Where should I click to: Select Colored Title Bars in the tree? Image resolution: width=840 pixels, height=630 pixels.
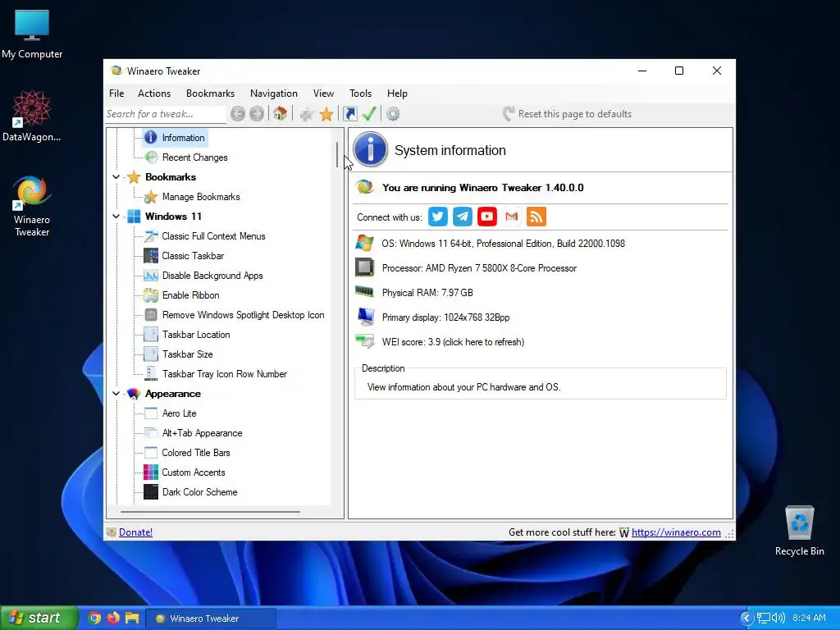(195, 453)
